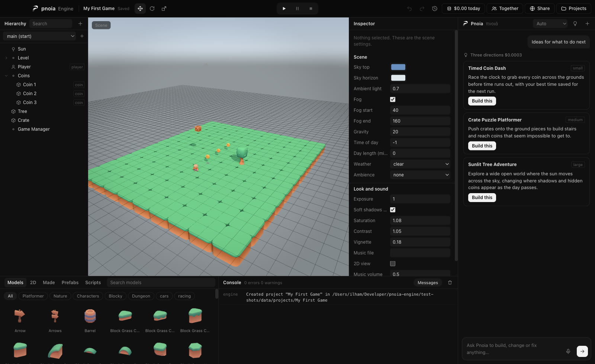This screenshot has width=595, height=364.
Task: Build the Timed Coin Dash idea
Action: pos(482,101)
